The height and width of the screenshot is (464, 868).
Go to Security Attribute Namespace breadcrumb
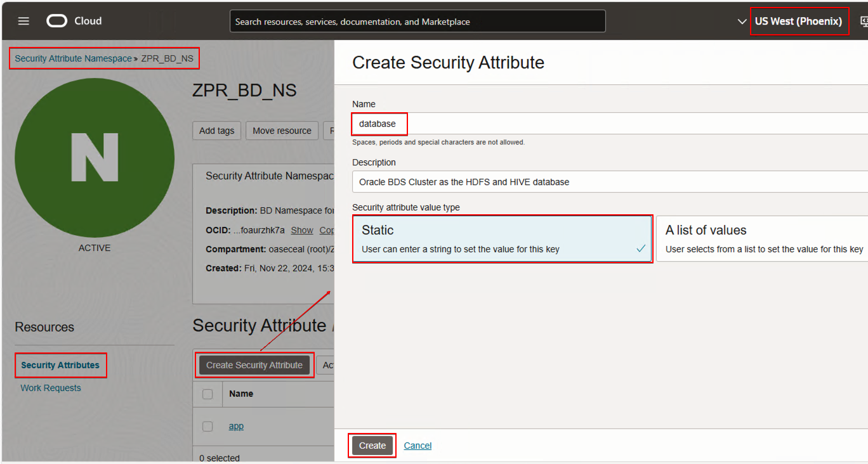point(73,58)
